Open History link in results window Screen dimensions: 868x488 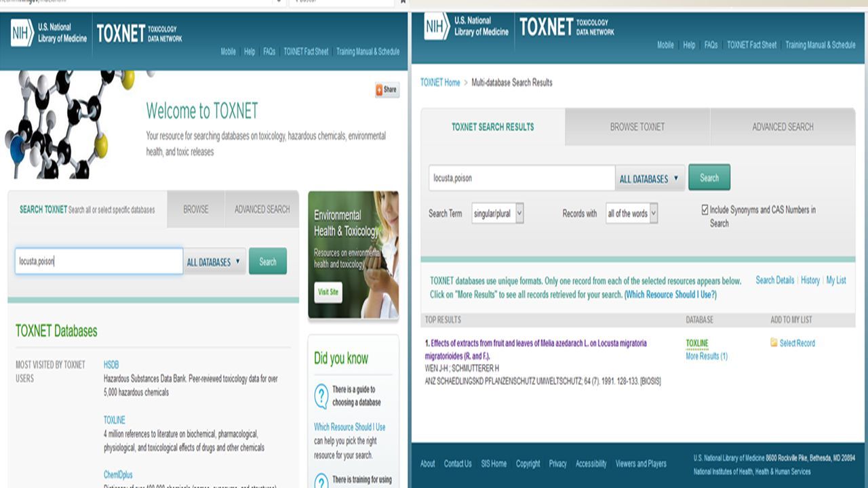810,280
